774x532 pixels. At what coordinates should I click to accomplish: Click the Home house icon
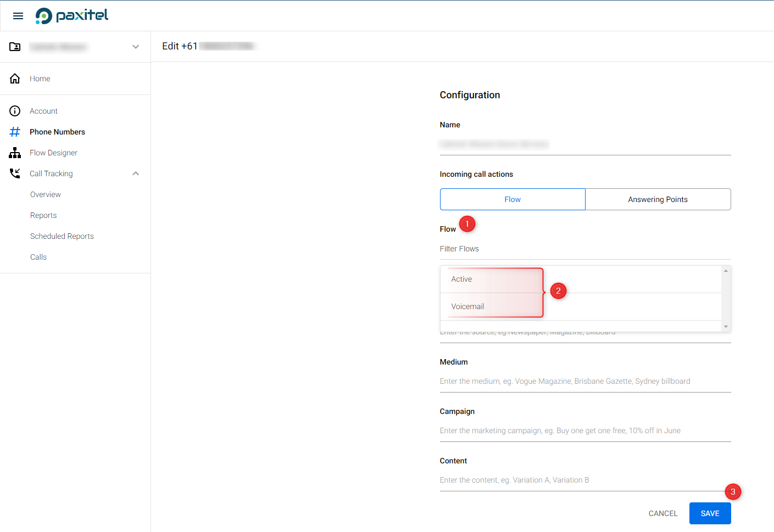[15, 79]
